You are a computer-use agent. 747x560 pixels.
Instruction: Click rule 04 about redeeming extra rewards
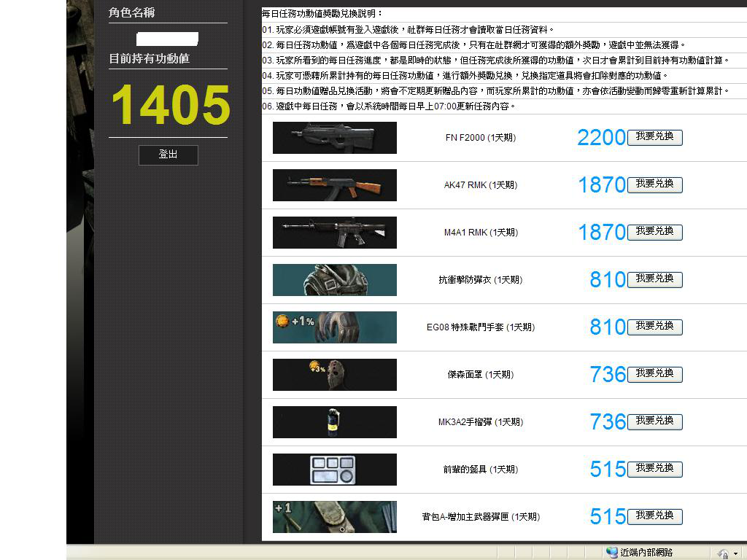pyautogui.click(x=465, y=76)
